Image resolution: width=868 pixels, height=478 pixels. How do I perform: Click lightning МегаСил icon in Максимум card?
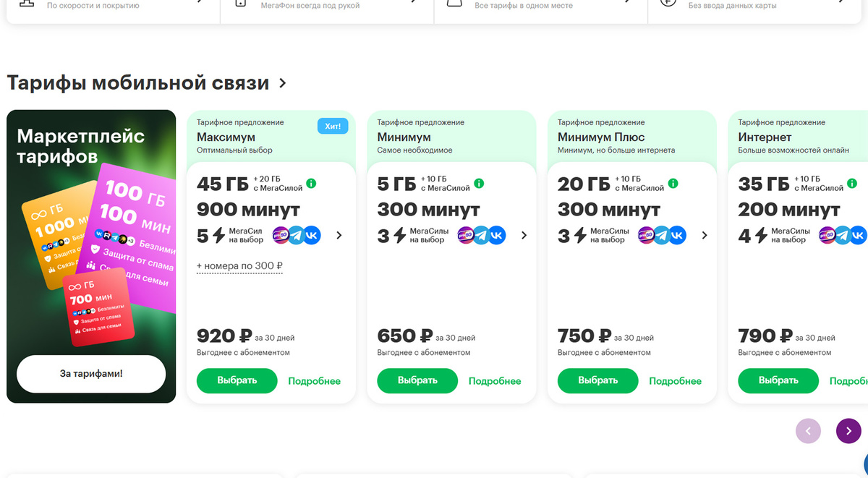(x=219, y=235)
